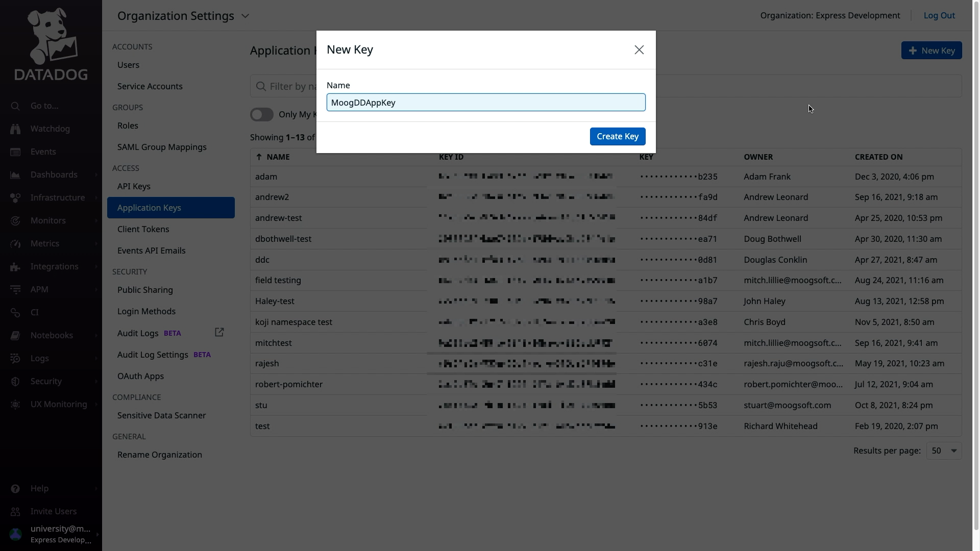Image resolution: width=980 pixels, height=551 pixels.
Task: Expand Organization Settings dropdown chevron
Action: 245,16
